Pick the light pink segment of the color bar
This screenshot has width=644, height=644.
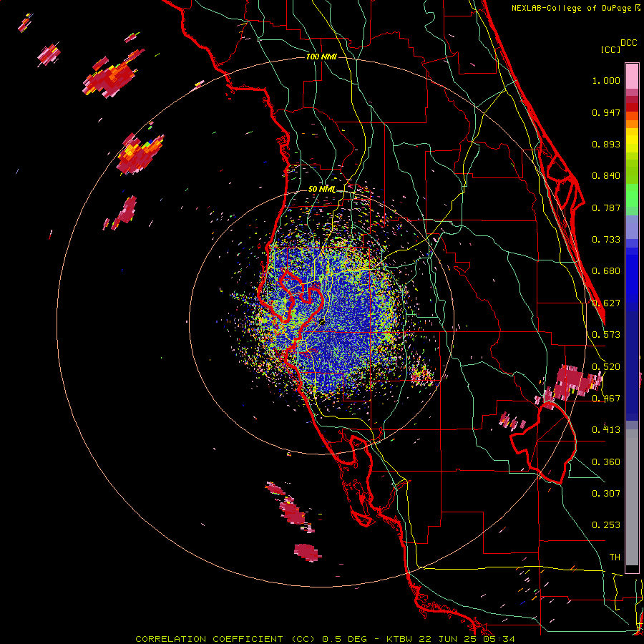(x=632, y=76)
